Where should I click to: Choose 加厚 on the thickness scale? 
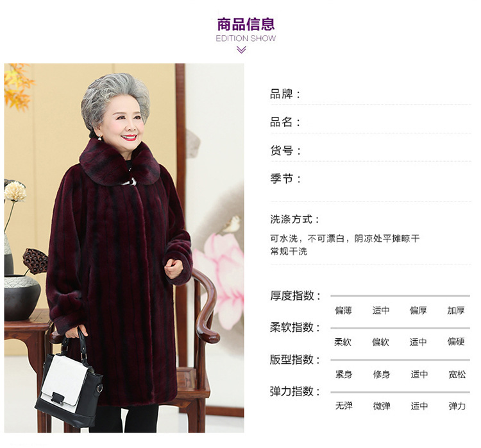[x=456, y=311]
